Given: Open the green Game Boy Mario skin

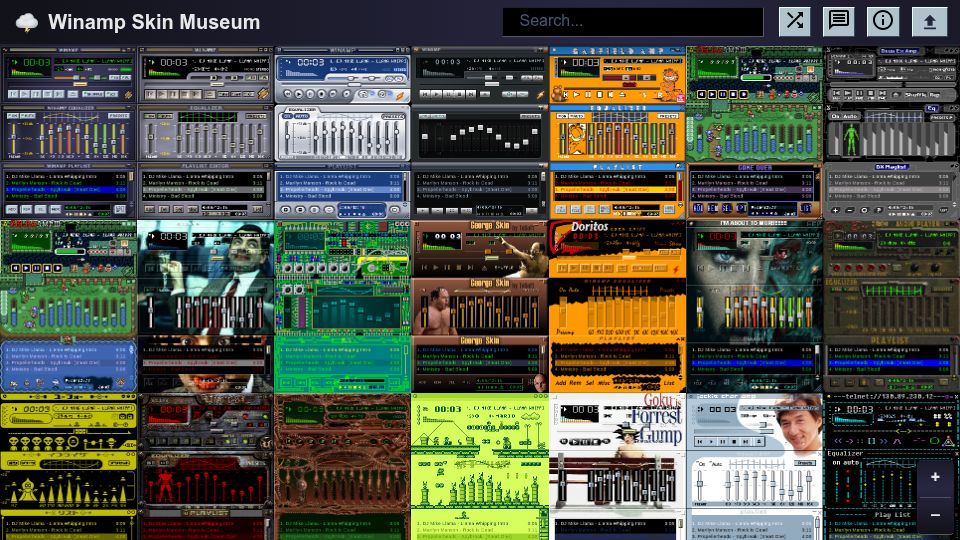Looking at the screenshot, I should point(480,467).
